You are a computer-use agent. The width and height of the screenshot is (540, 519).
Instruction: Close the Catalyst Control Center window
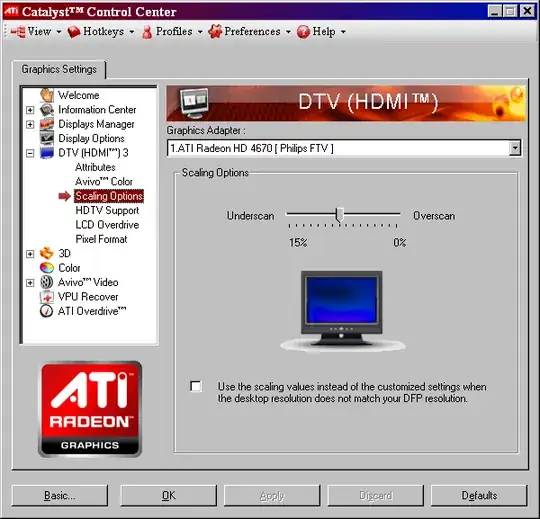click(x=528, y=11)
